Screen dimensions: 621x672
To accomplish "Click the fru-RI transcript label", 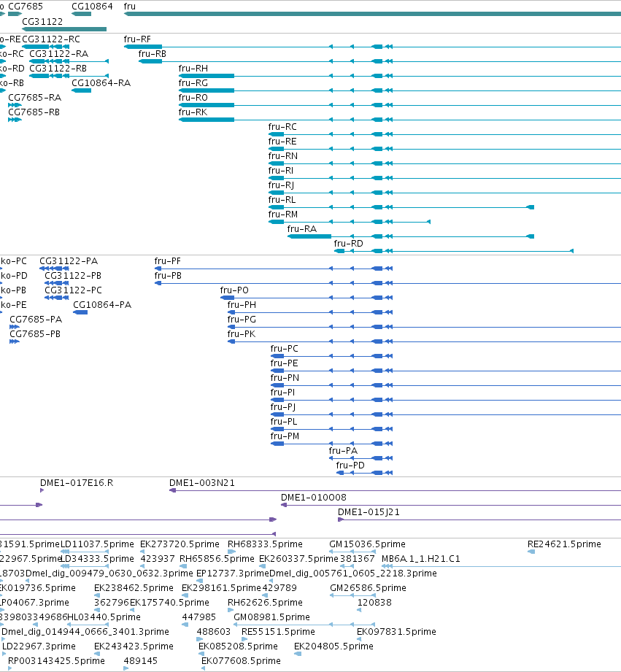I will [x=281, y=170].
